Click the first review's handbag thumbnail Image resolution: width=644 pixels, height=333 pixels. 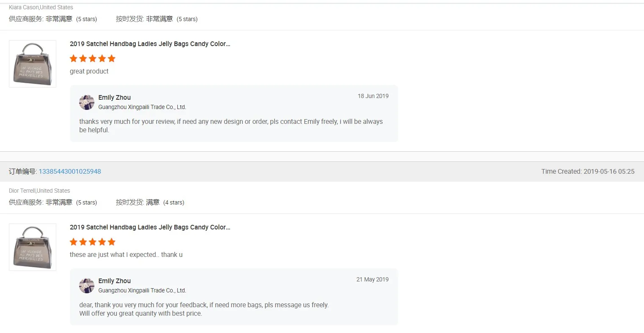(33, 64)
